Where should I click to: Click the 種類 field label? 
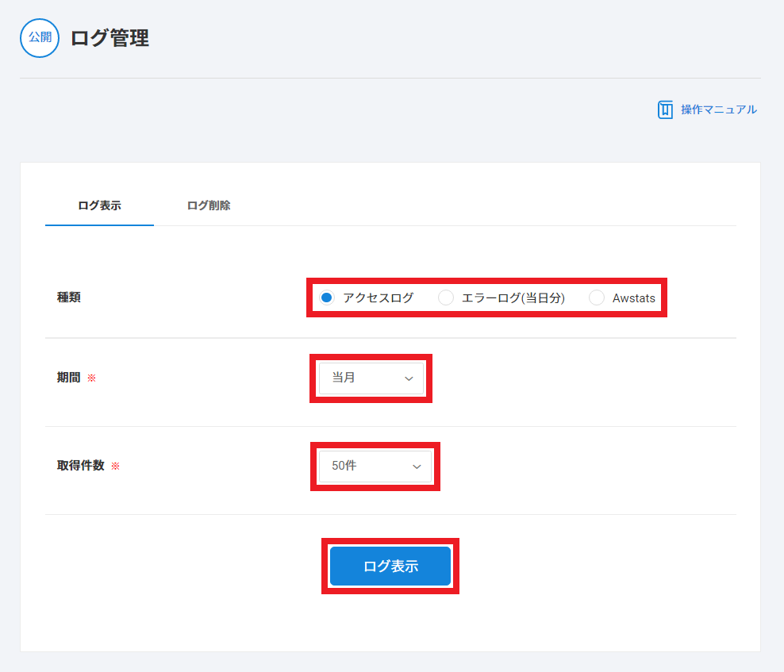[x=69, y=298]
